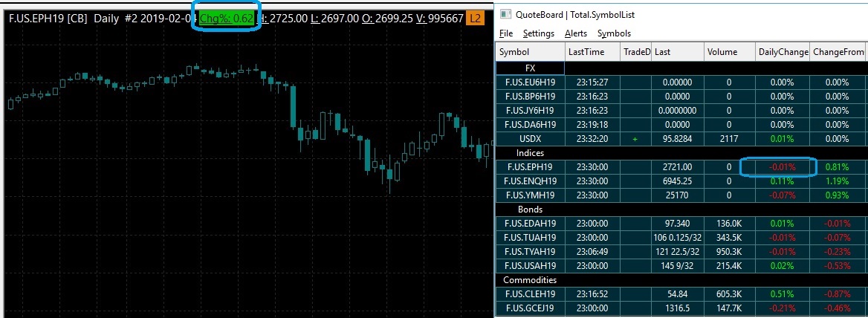The height and width of the screenshot is (318, 868).
Task: Select symbol F.US.ENQH19 in QuoteBoard
Action: [530, 181]
